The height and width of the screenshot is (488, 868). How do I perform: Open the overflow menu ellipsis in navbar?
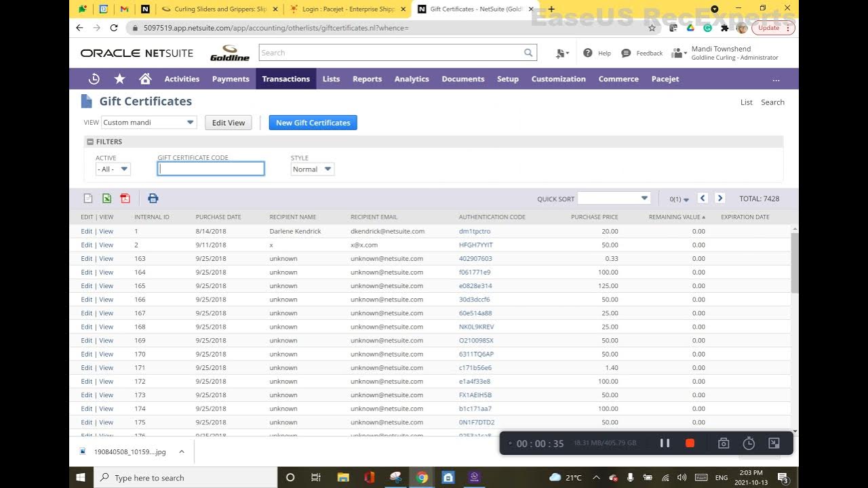[x=776, y=79]
